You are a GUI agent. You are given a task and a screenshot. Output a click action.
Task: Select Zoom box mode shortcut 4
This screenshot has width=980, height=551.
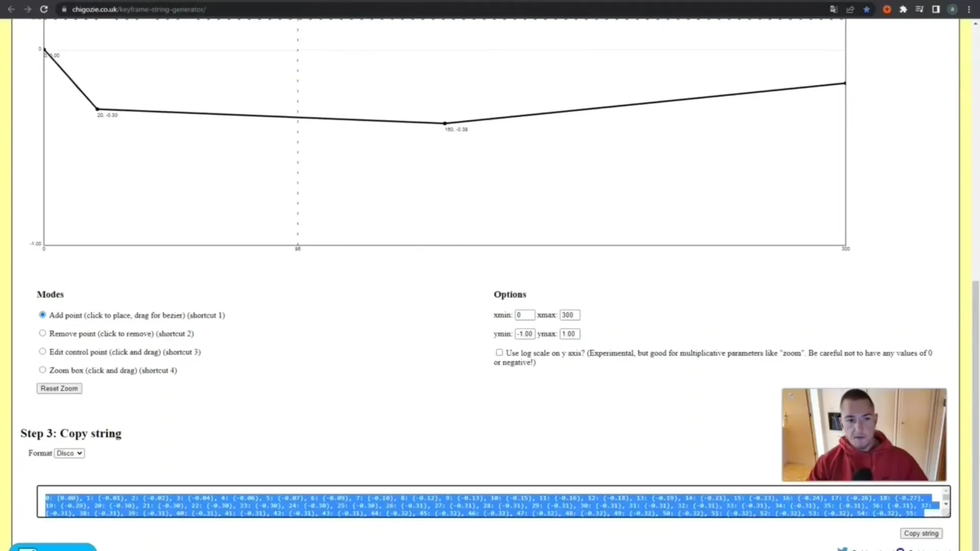(42, 370)
